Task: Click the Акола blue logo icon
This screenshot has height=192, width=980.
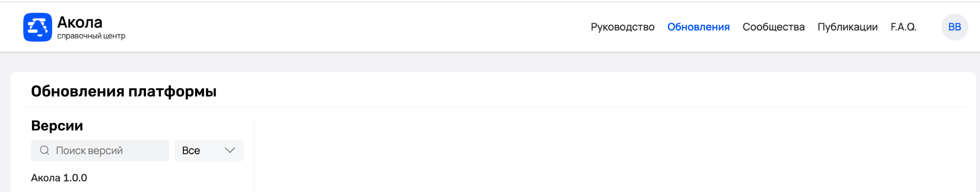Action: coord(37,27)
